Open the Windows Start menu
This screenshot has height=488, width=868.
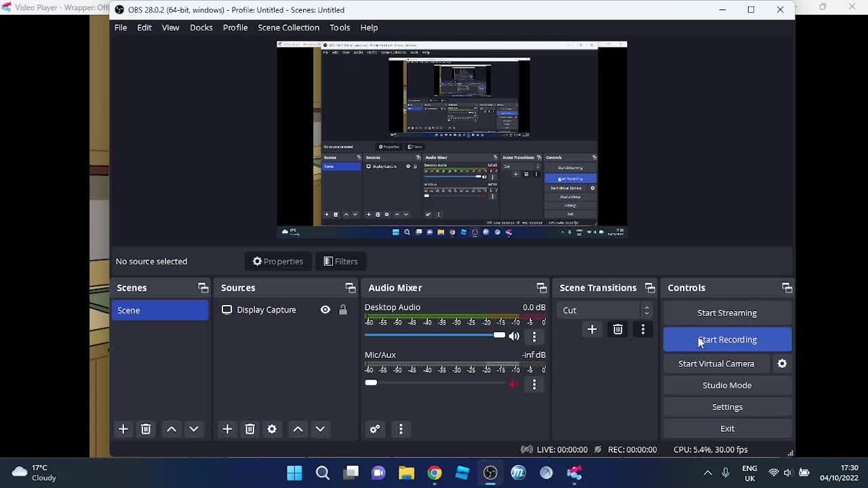(x=294, y=473)
